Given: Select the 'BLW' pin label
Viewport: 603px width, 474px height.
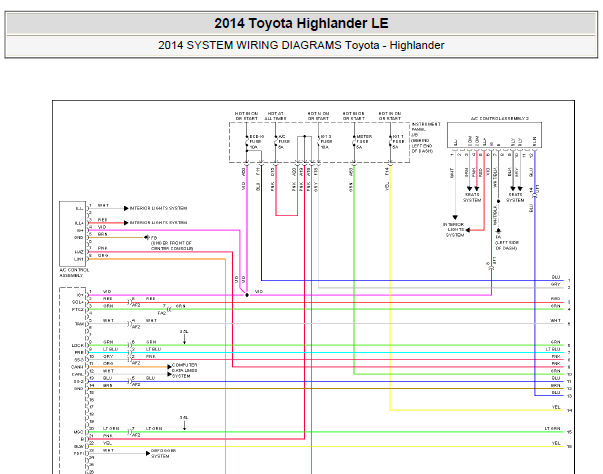Looking at the screenshot, I should (x=79, y=447).
